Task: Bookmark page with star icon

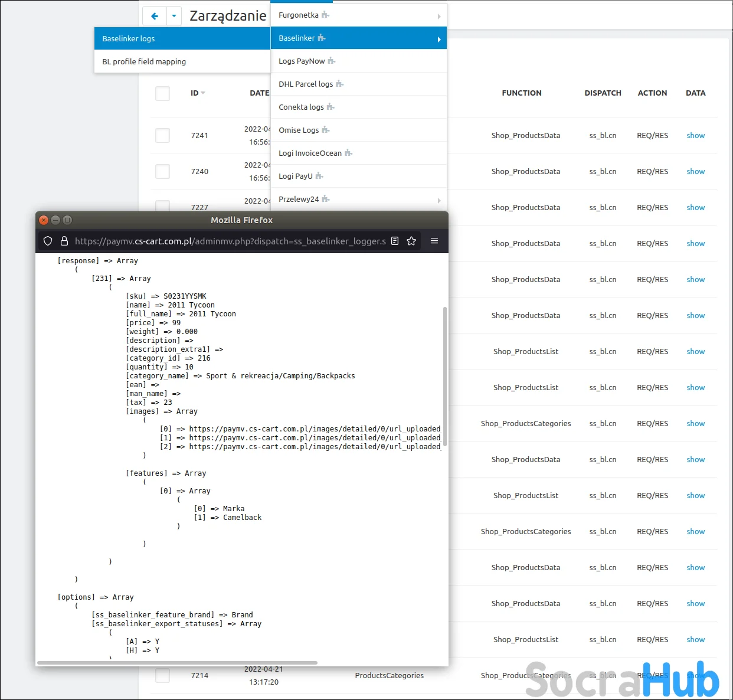Action: coord(411,241)
